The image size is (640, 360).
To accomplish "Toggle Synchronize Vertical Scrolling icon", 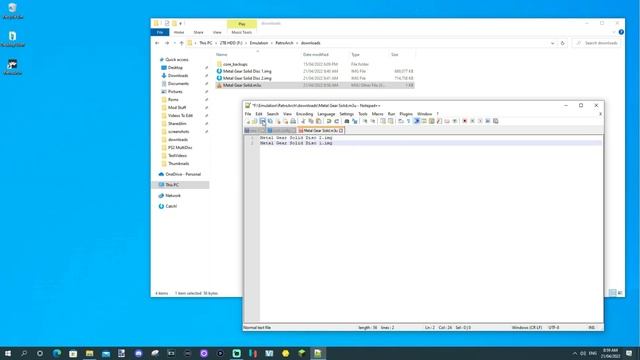I will tap(383, 121).
